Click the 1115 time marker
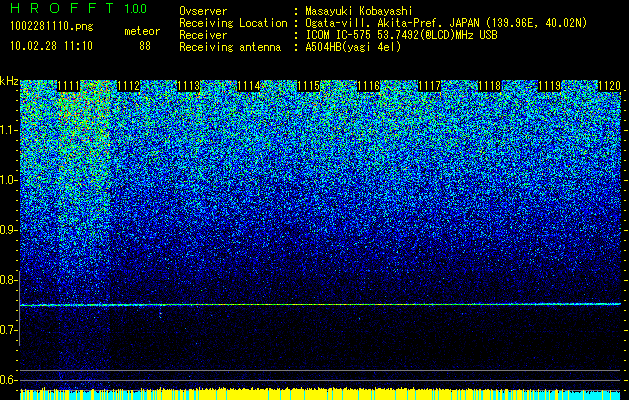This screenshot has width=629, height=400. click(x=309, y=86)
